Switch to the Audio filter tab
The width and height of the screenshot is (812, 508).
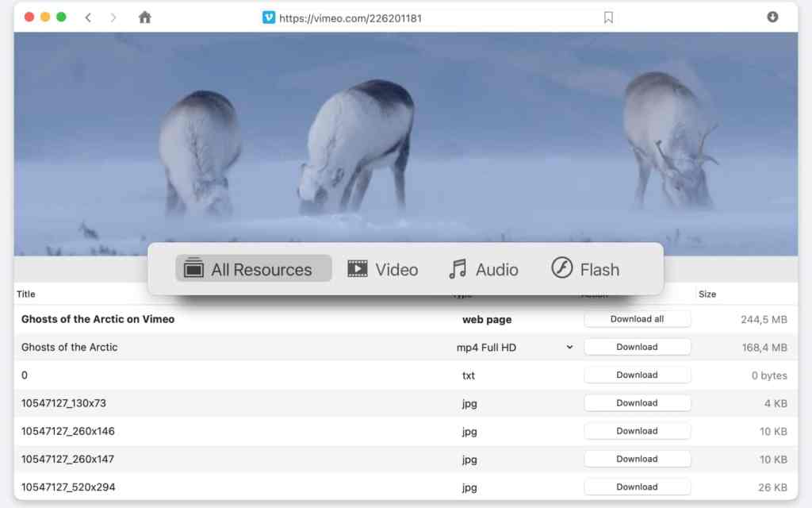tap(483, 269)
